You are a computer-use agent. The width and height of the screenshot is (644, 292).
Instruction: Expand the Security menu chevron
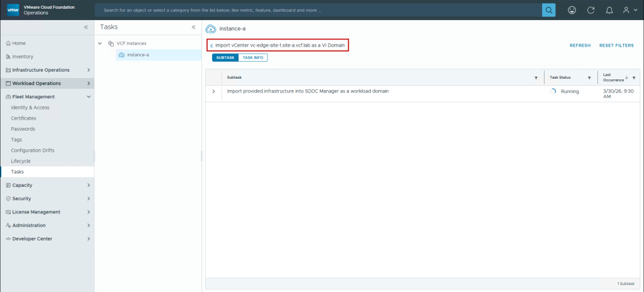[x=88, y=199]
